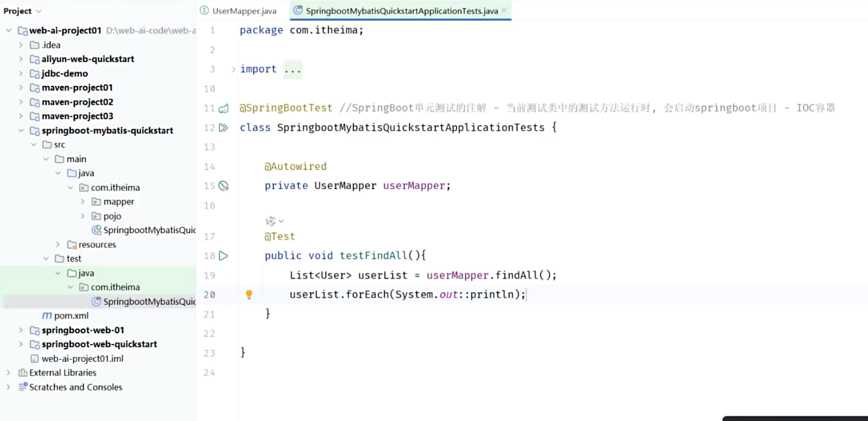The image size is (868, 421).
Task: Click testFindAll method name
Action: (x=374, y=256)
